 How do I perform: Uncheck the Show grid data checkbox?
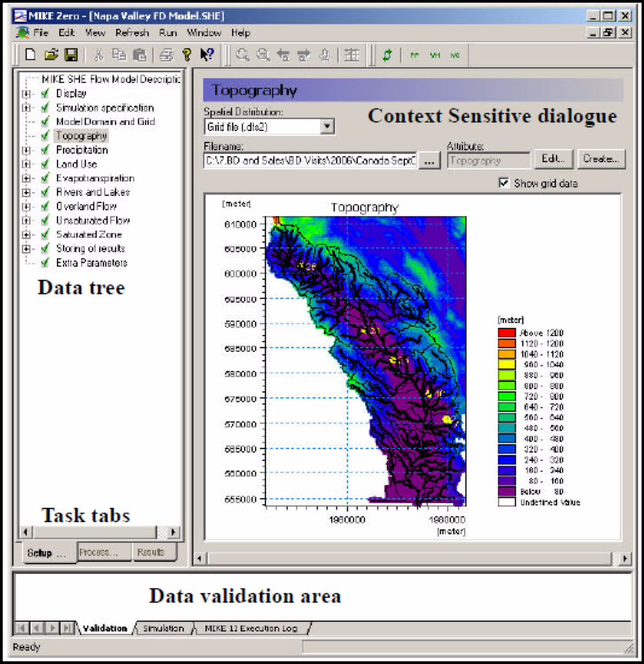click(505, 183)
